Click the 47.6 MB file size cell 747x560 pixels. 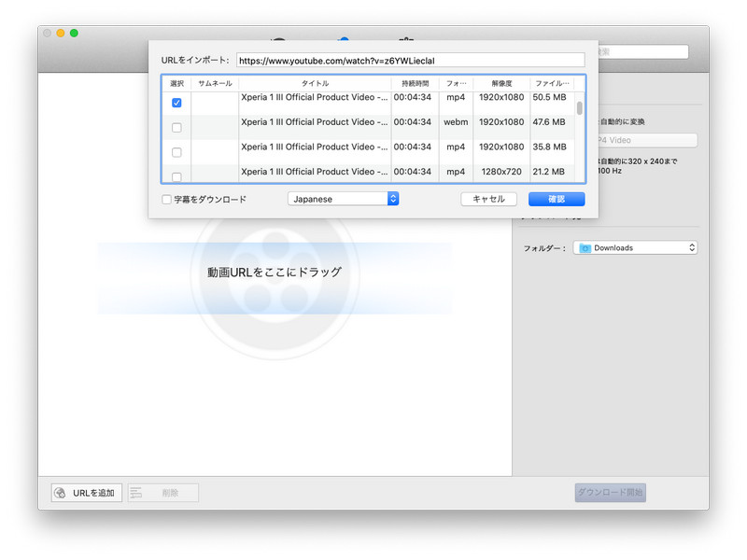[x=549, y=122]
